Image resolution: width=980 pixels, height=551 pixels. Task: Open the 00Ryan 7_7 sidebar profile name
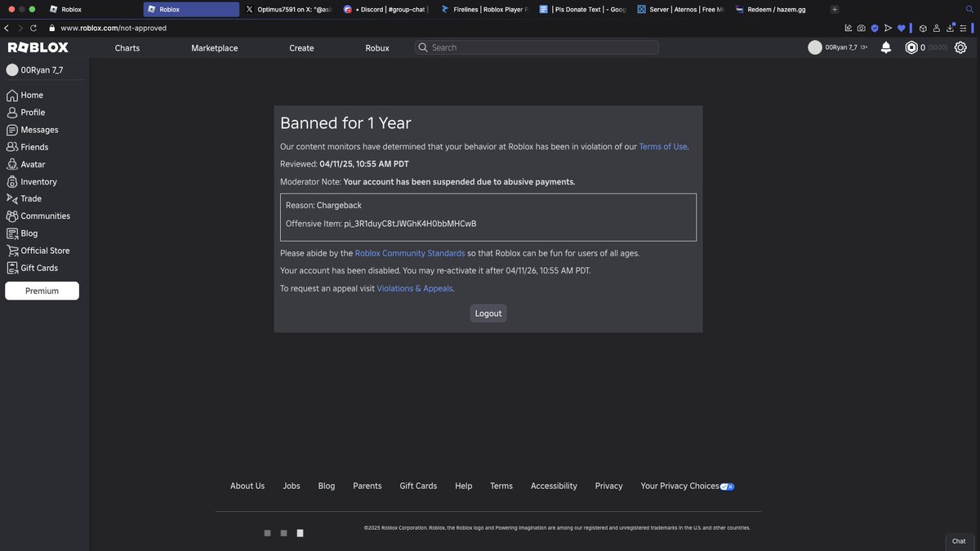[x=42, y=70]
